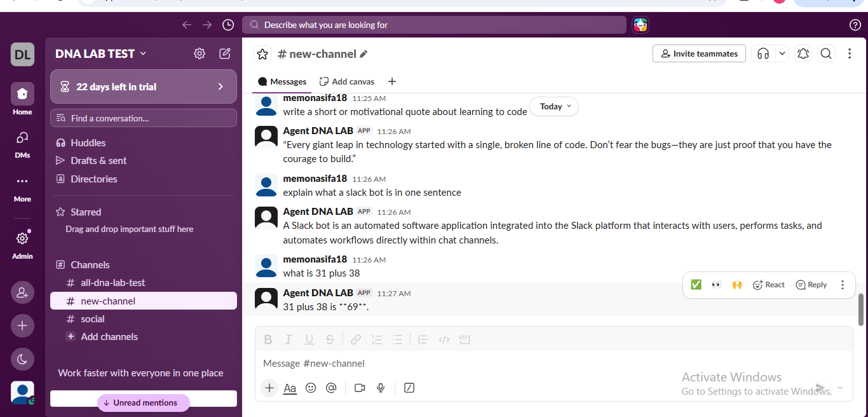Open channel notification bell settings
Screen dimensions: 868x417
coord(803,54)
